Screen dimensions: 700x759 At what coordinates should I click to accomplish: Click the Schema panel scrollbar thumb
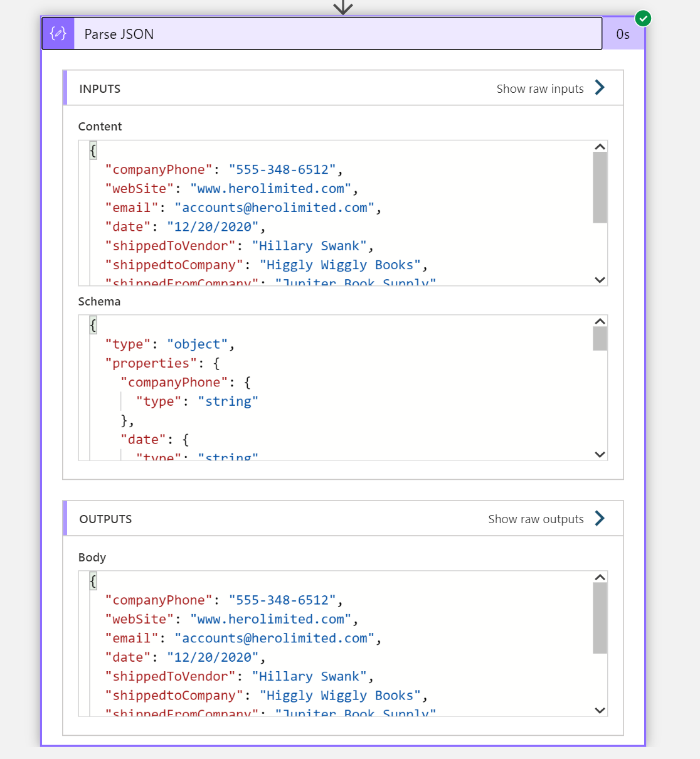600,339
